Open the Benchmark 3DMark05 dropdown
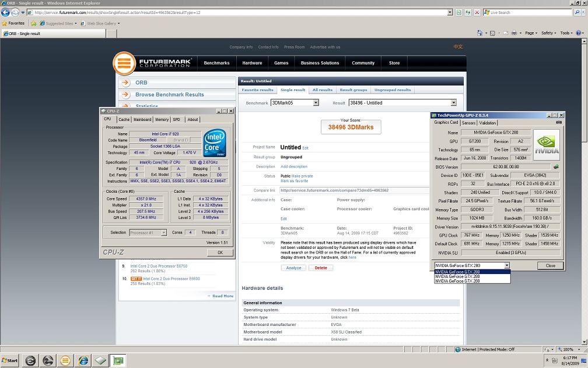 (316, 103)
